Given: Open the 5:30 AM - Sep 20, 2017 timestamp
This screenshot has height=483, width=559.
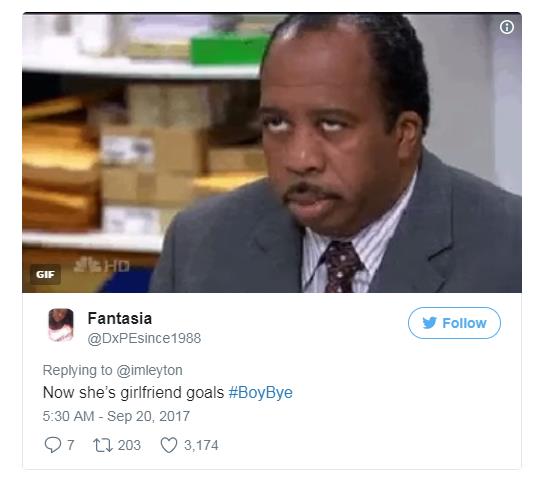Looking at the screenshot, I should [x=116, y=416].
